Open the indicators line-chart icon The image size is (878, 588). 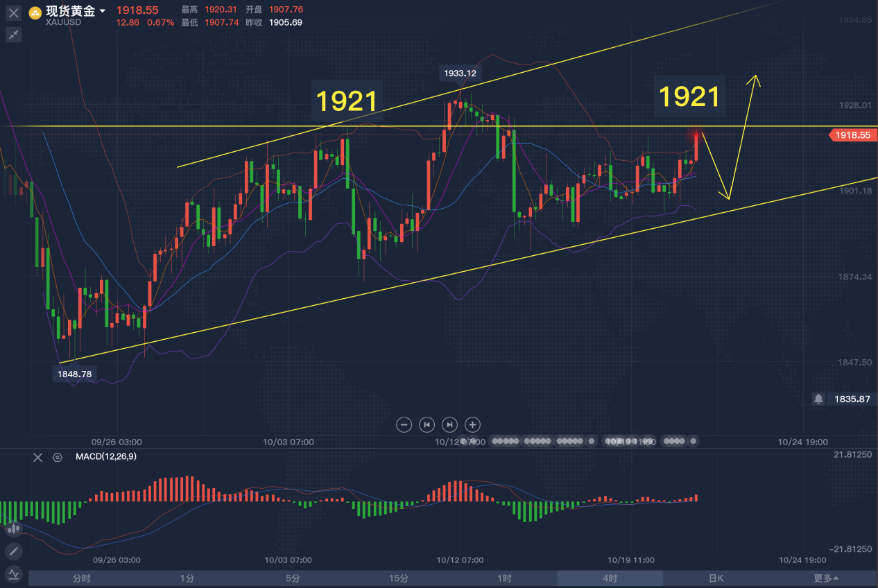click(x=13, y=573)
